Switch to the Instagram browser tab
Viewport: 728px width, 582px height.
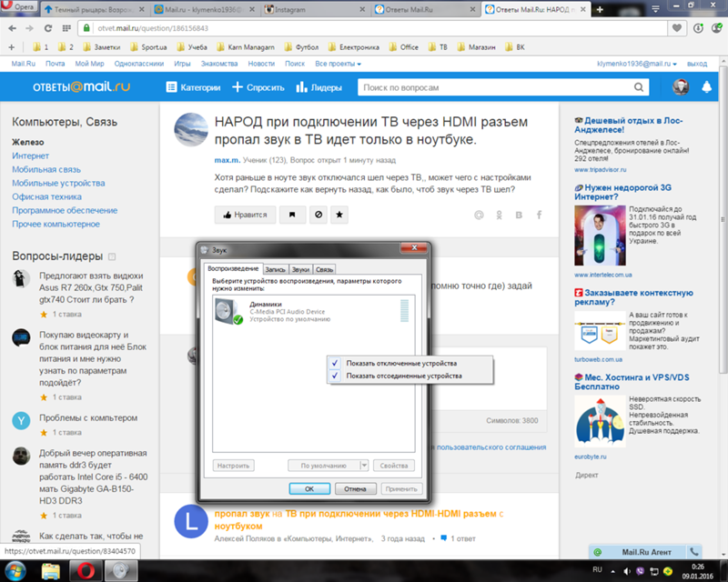(316, 9)
